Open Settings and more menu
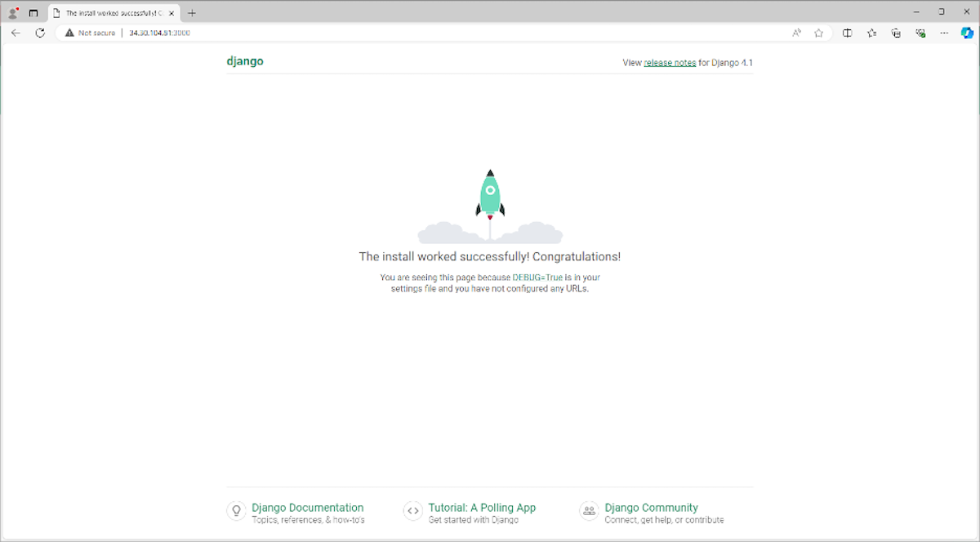The image size is (980, 542). click(944, 33)
